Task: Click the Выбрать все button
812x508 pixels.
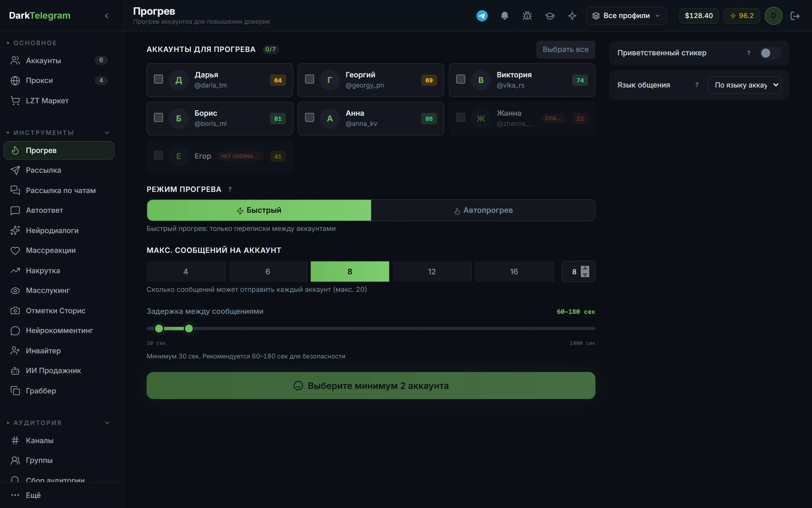Action: (565, 50)
